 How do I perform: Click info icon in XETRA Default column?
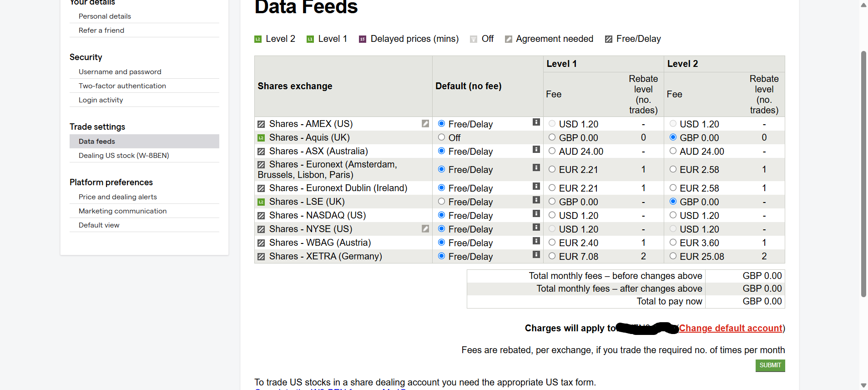click(536, 254)
